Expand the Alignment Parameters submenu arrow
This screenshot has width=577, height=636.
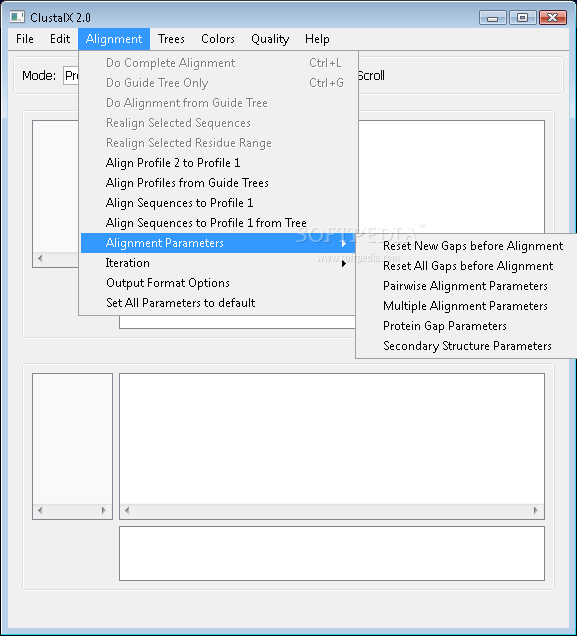pos(344,243)
